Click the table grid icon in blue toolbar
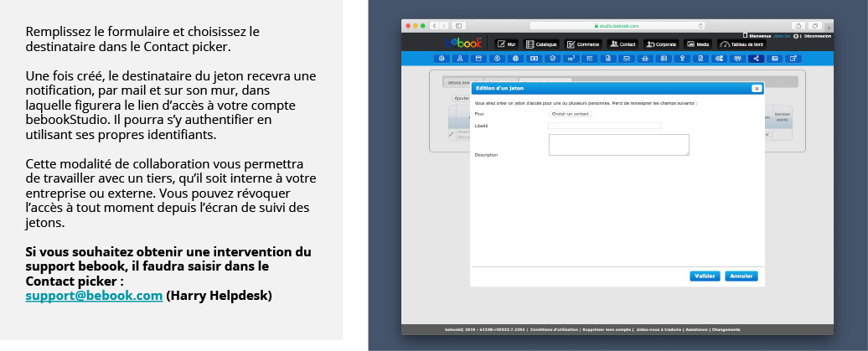 [664, 59]
